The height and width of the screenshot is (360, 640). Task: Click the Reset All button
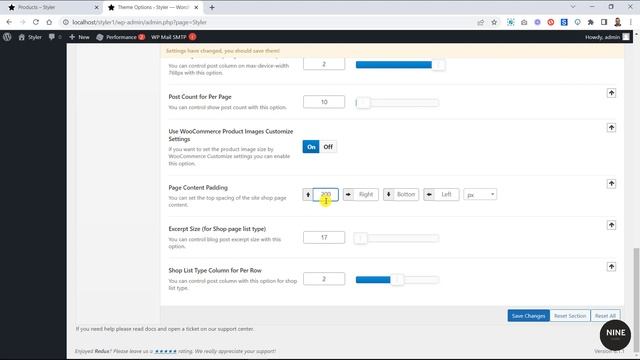(x=605, y=316)
